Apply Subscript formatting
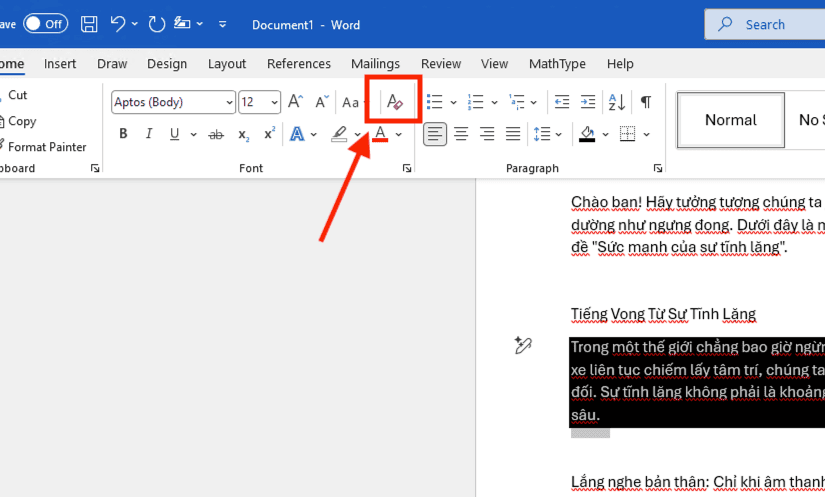 (243, 135)
